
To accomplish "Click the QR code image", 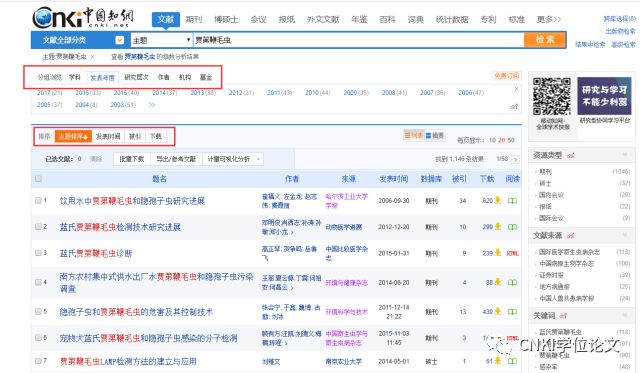I will [x=552, y=96].
